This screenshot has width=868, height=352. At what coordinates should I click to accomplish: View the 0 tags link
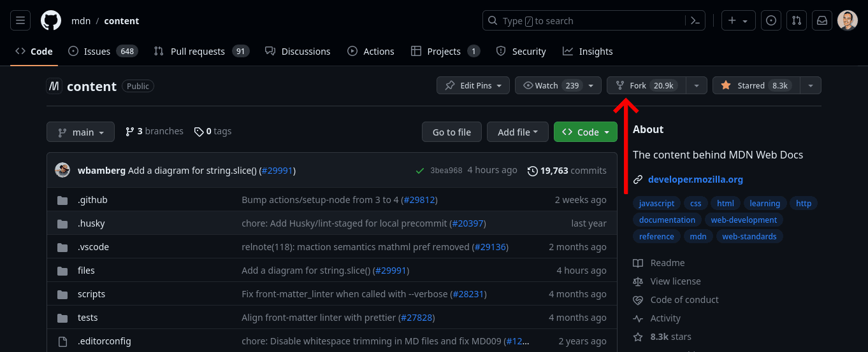pos(213,131)
